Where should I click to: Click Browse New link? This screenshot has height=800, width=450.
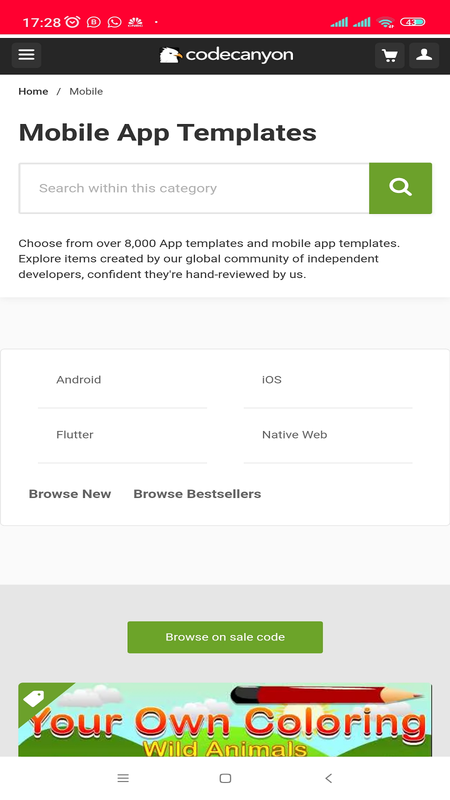click(x=70, y=494)
